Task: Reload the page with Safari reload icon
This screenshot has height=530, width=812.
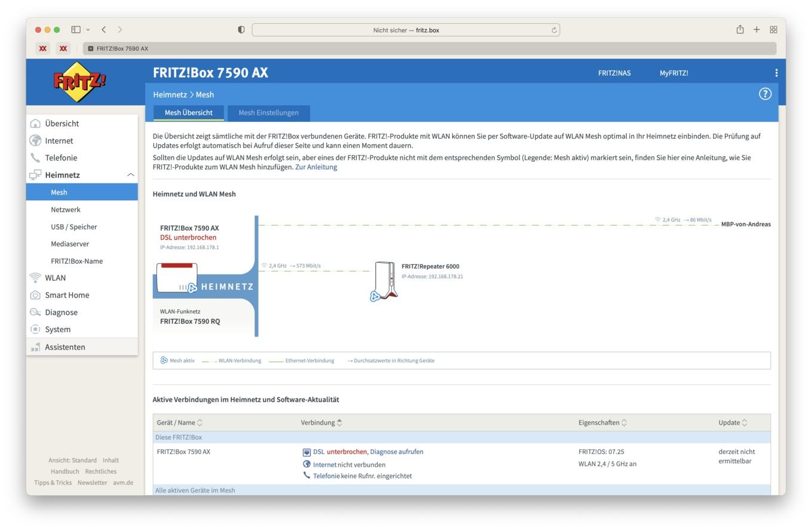Action: 554,30
